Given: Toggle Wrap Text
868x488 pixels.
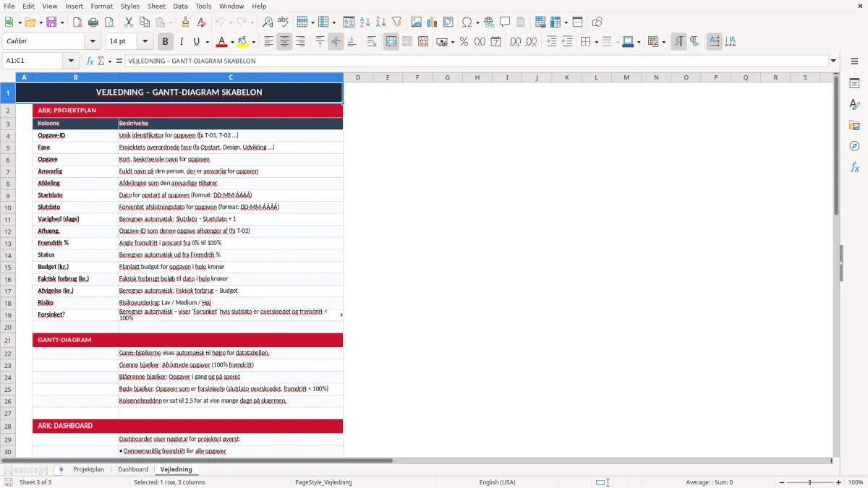Looking at the screenshot, I should [372, 42].
